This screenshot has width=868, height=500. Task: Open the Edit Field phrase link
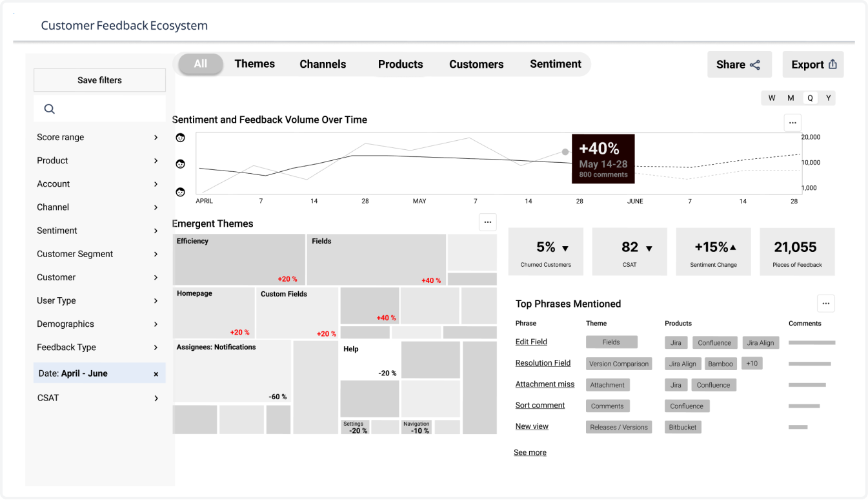(x=531, y=342)
